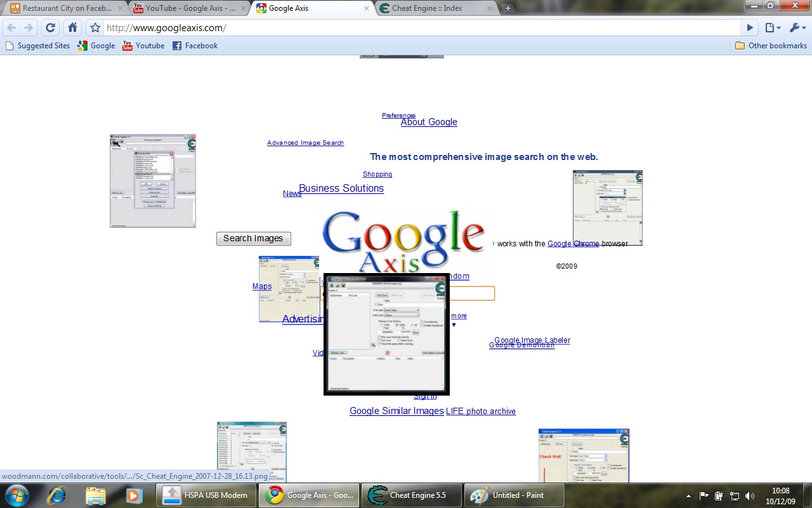812x508 pixels.
Task: Launch Internet Explorer from the taskbar
Action: pos(56,495)
